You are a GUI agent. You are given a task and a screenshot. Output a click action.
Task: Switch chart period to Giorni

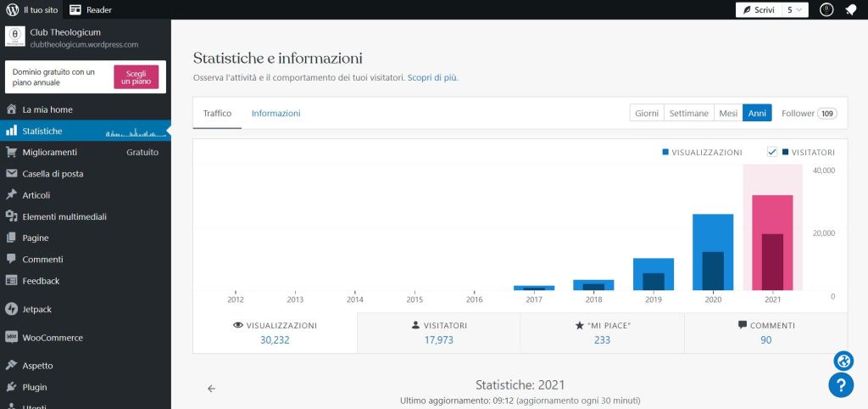click(647, 114)
